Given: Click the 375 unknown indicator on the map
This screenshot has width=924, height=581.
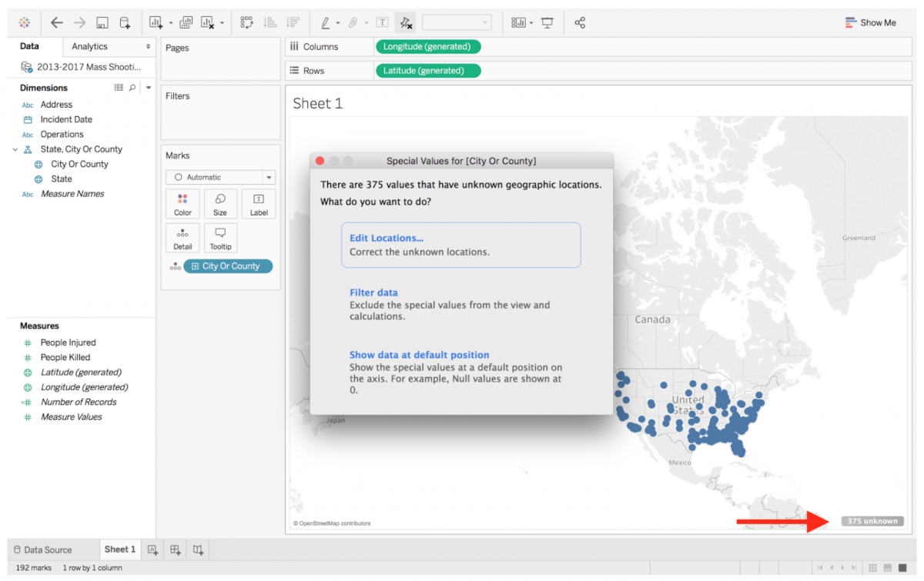Looking at the screenshot, I should click(872, 520).
